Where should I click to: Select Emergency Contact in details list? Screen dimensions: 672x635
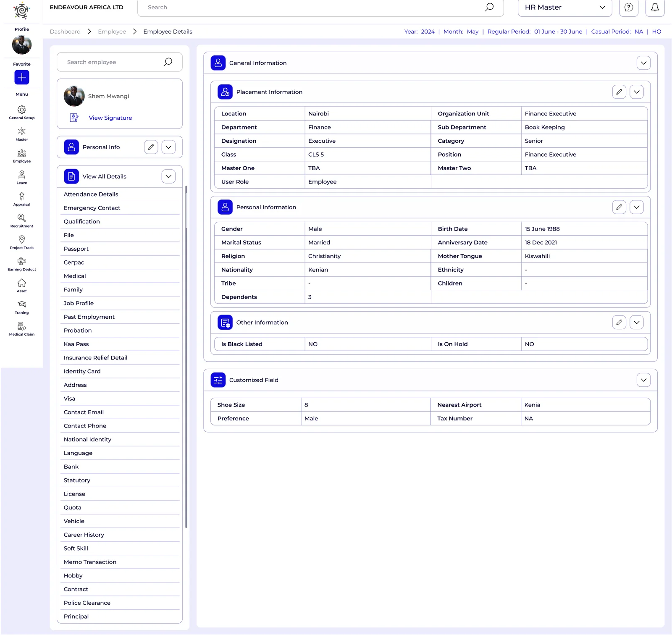tap(120, 208)
